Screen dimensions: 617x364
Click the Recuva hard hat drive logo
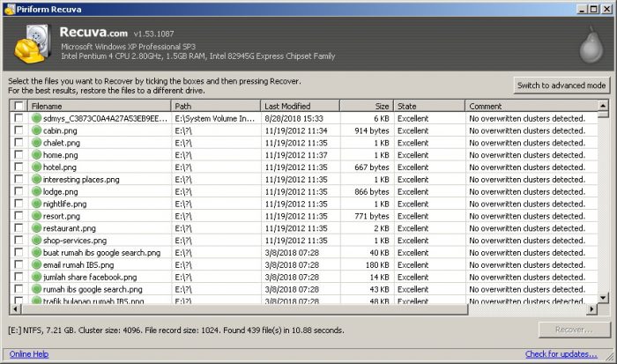click(33, 44)
